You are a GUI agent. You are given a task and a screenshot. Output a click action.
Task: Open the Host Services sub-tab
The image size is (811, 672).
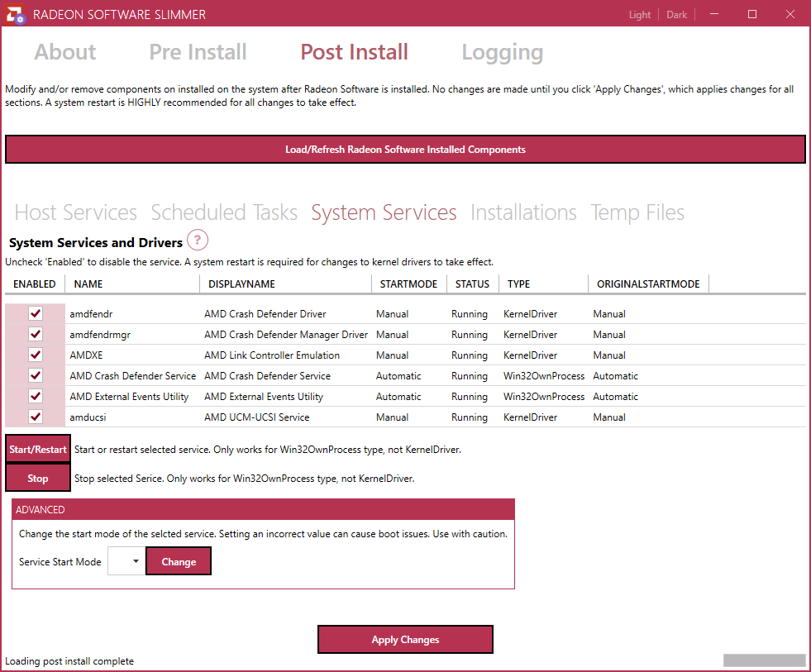(75, 212)
